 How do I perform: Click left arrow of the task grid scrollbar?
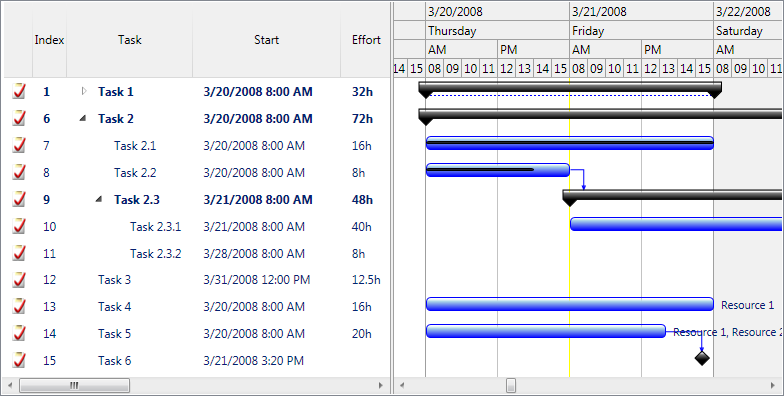(10, 386)
